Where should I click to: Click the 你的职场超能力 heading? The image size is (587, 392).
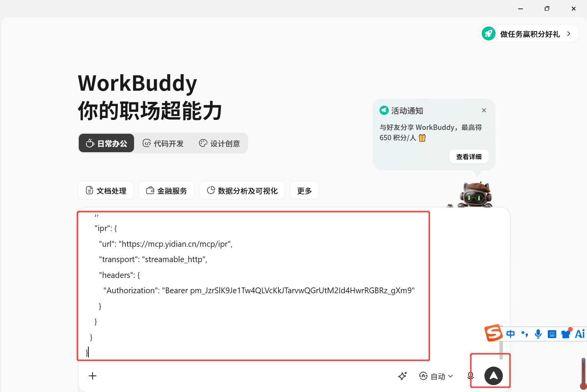pos(150,111)
